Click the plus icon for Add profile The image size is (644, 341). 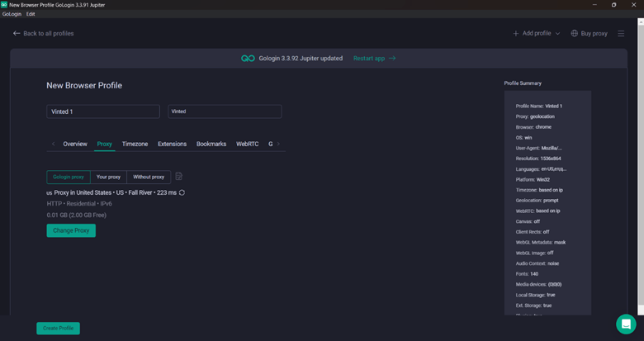pos(516,33)
